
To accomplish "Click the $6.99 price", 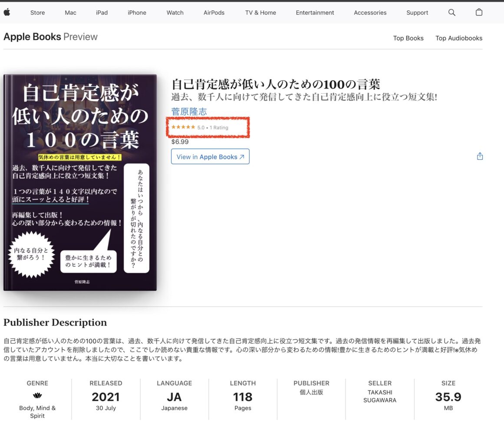I will (x=180, y=141).
